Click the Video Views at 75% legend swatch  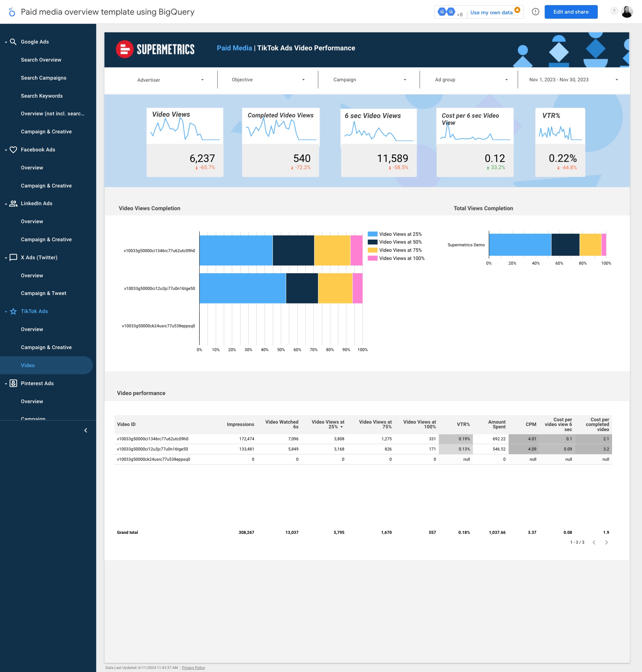[x=372, y=250]
